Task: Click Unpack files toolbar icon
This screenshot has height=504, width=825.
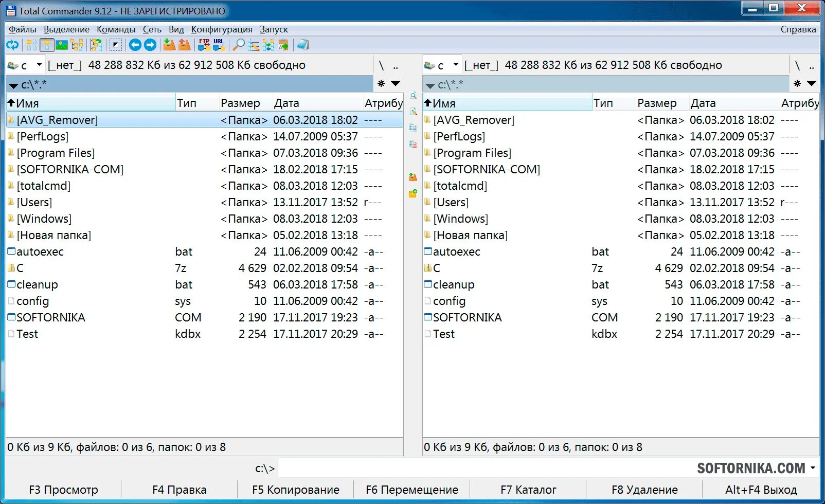Action: click(x=184, y=45)
